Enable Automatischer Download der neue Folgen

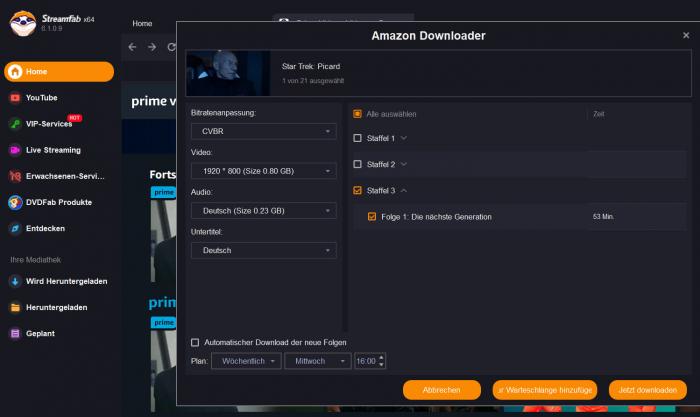click(x=195, y=342)
